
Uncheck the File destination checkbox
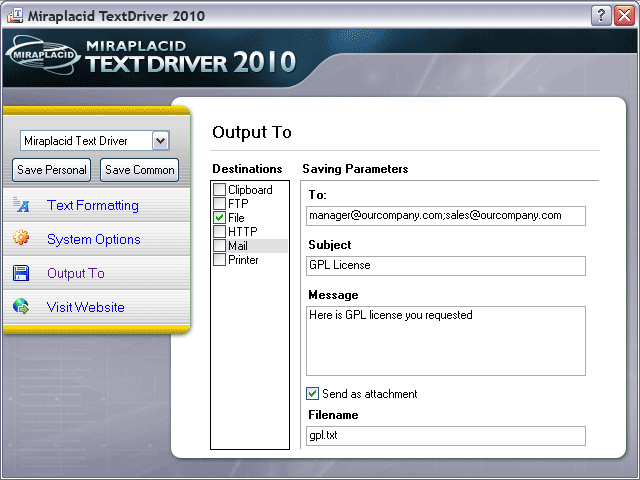point(220,218)
